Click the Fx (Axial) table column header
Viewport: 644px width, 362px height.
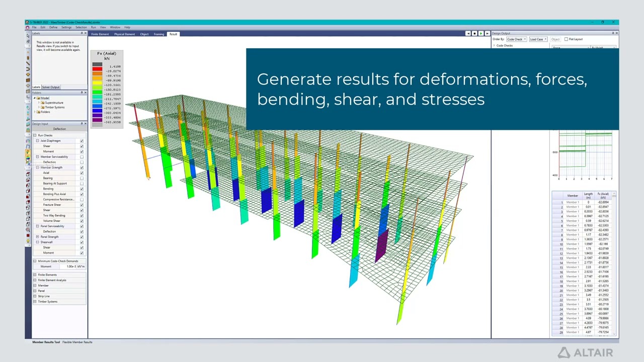click(x=603, y=196)
